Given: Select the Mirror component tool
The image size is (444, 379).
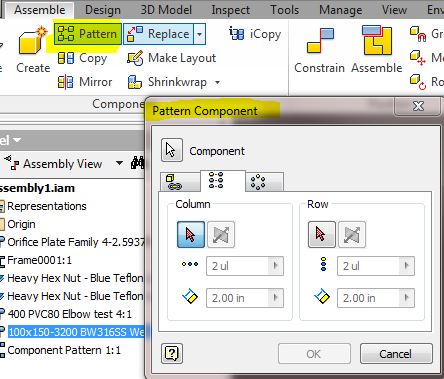Looking at the screenshot, I should (85, 82).
